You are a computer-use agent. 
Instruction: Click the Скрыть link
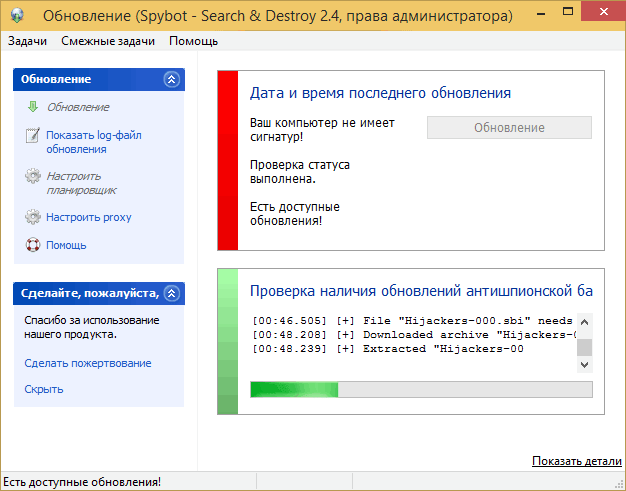44,389
